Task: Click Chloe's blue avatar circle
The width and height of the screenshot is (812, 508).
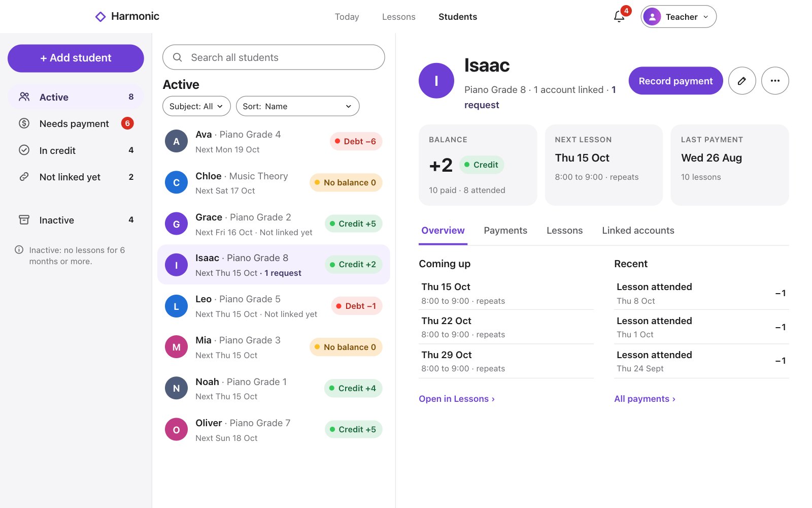Action: click(x=177, y=182)
